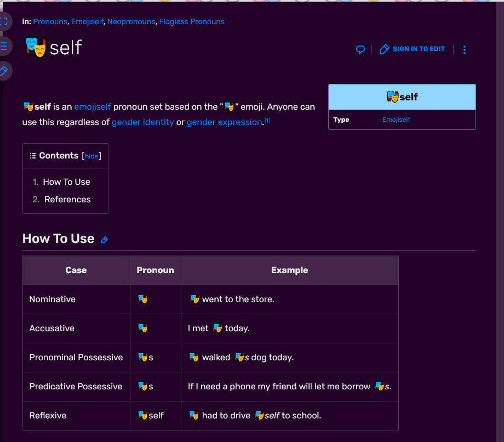Open the three-dot more actions menu
This screenshot has width=504, height=442.
click(465, 49)
